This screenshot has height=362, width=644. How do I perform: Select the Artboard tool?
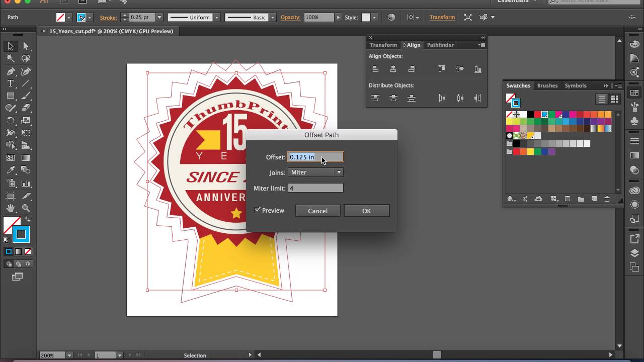pos(10,196)
